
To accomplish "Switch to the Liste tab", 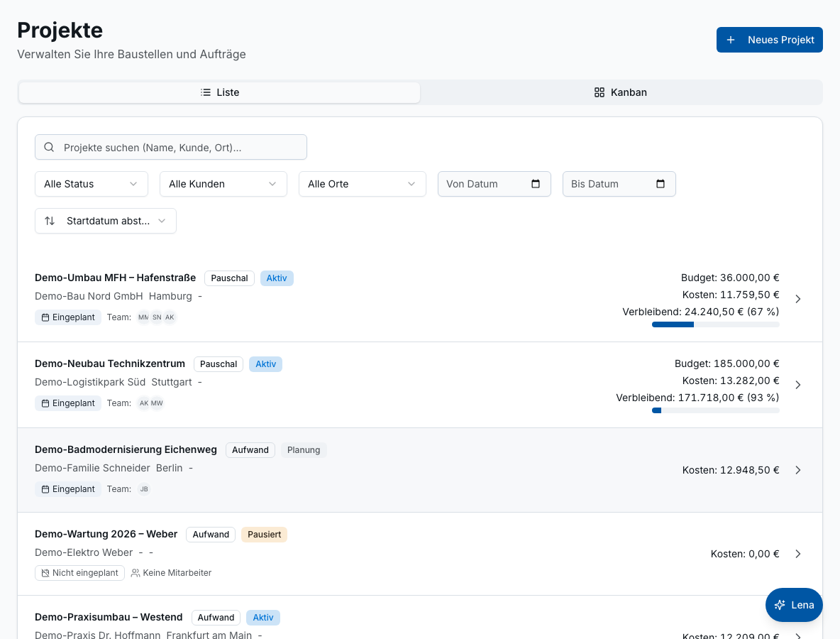I will pyautogui.click(x=220, y=92).
